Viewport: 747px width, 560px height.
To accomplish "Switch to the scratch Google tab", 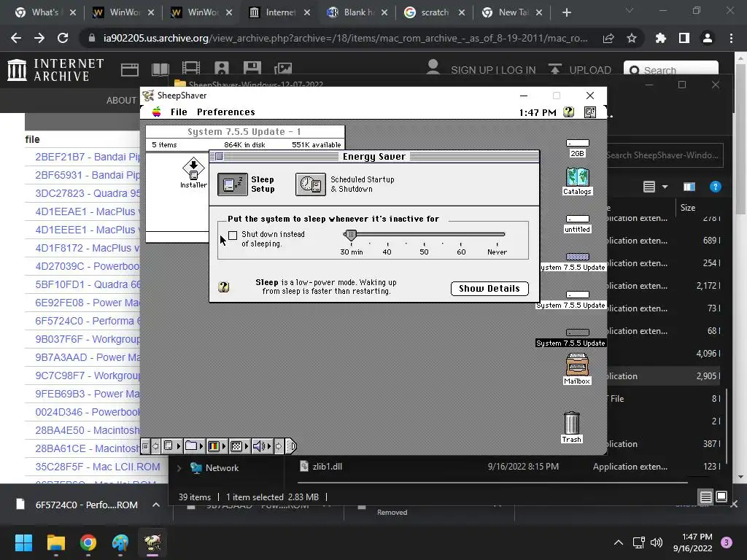I will (x=433, y=12).
